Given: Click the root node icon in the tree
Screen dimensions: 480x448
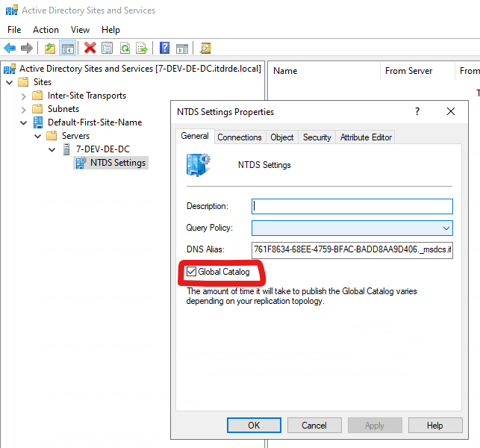Looking at the screenshot, I should [10, 69].
